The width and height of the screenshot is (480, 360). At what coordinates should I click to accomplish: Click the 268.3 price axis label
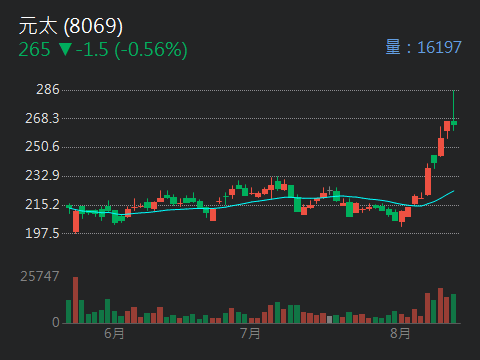(42, 118)
